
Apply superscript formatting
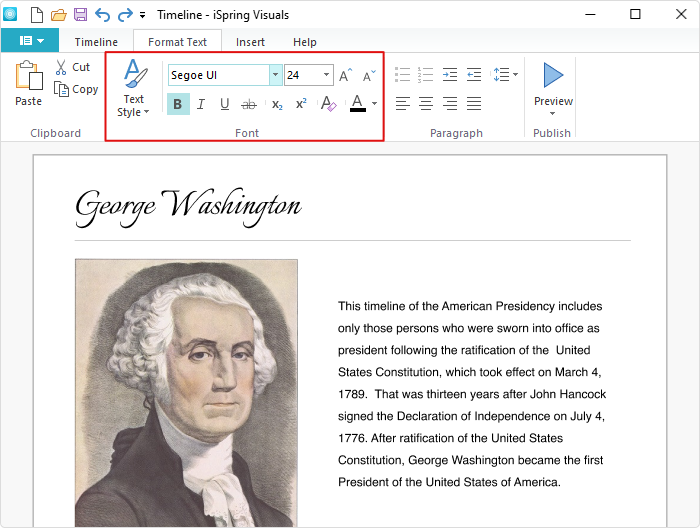click(301, 104)
